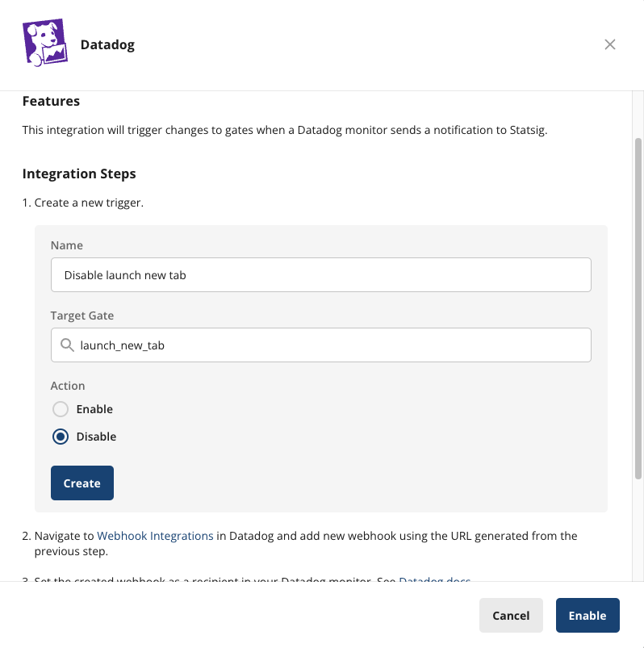Open the Datadog docs link
The height and width of the screenshot is (648, 644).
click(434, 581)
